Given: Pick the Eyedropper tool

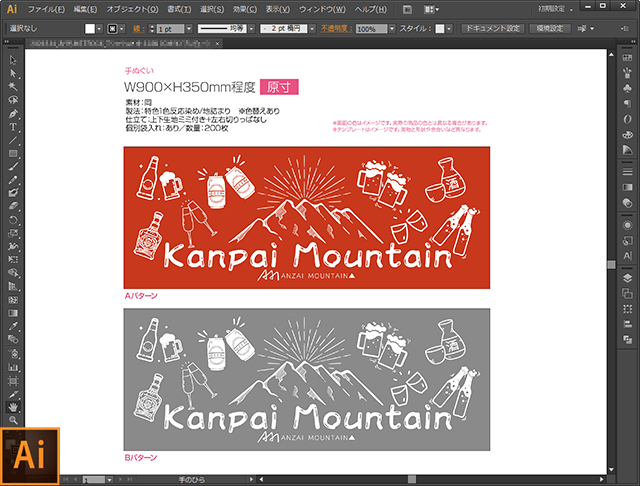Looking at the screenshot, I should (x=13, y=326).
